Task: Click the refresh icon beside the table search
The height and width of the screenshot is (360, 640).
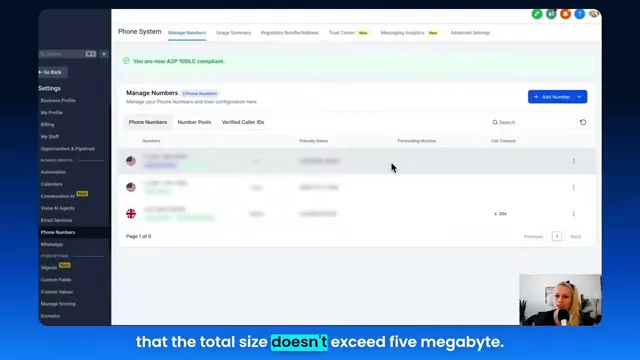Action: coord(583,122)
